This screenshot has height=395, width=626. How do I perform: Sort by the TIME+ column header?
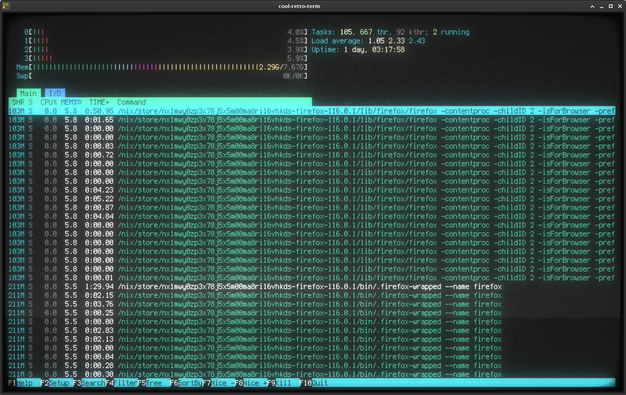(x=99, y=102)
